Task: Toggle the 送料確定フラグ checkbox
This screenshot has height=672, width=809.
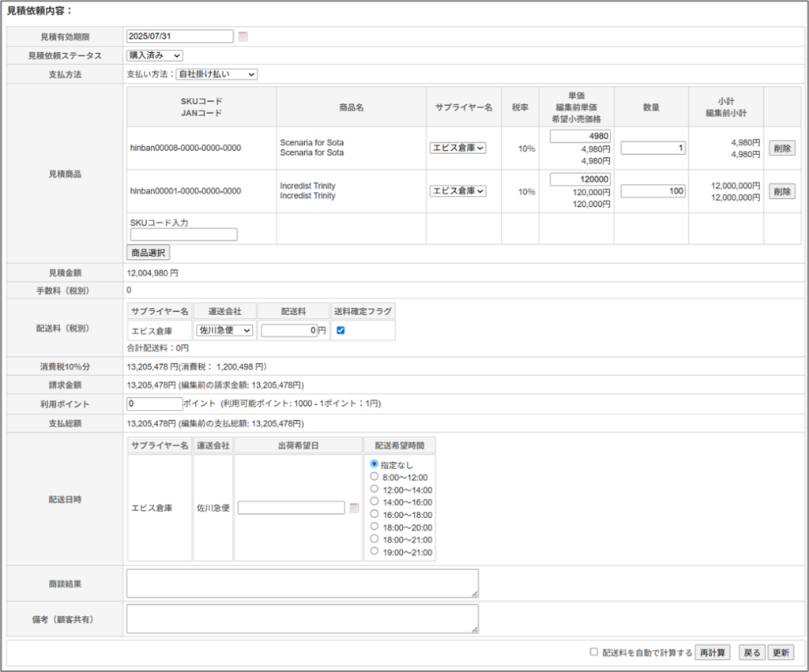Action: [341, 331]
